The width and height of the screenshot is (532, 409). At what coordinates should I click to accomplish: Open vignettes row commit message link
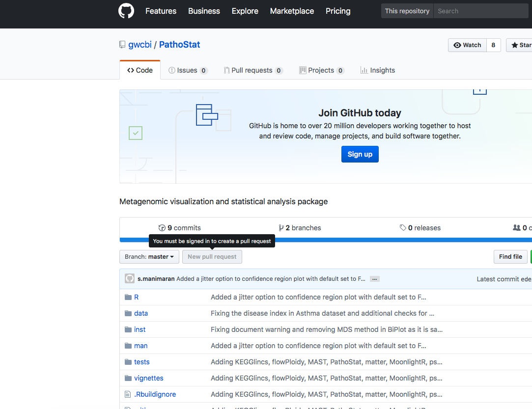[x=326, y=378]
